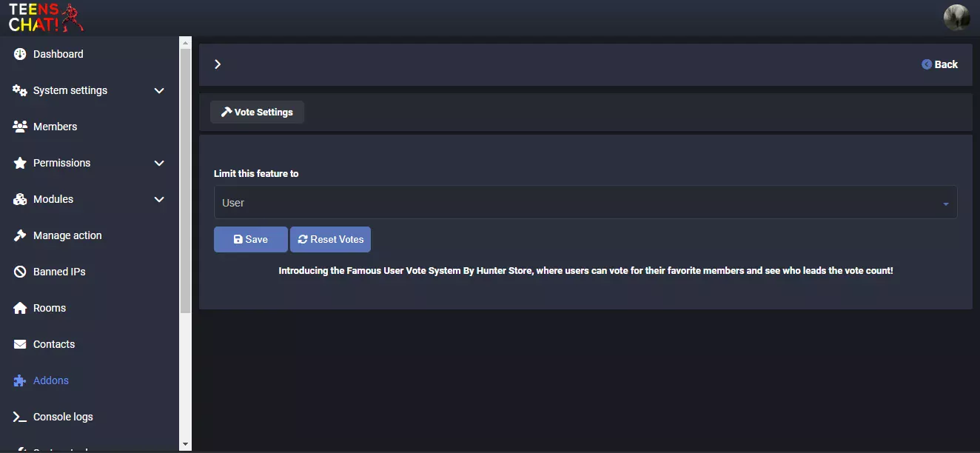Expand the Modules submenu chevron

[x=159, y=199]
